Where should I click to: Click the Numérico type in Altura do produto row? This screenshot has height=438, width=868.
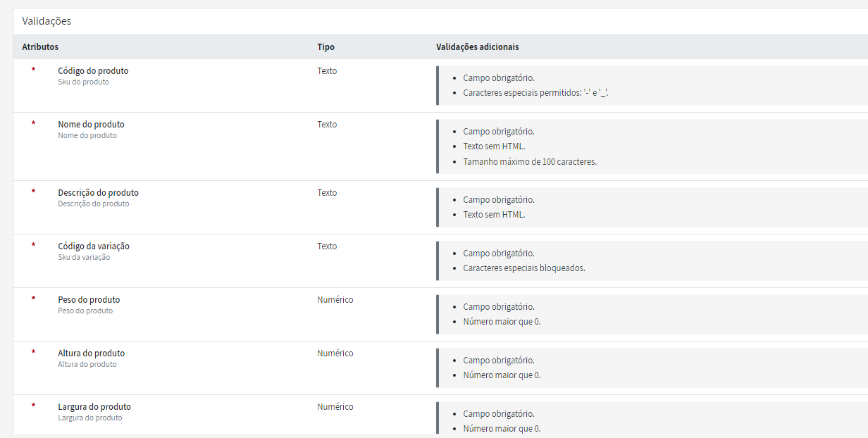coord(335,353)
